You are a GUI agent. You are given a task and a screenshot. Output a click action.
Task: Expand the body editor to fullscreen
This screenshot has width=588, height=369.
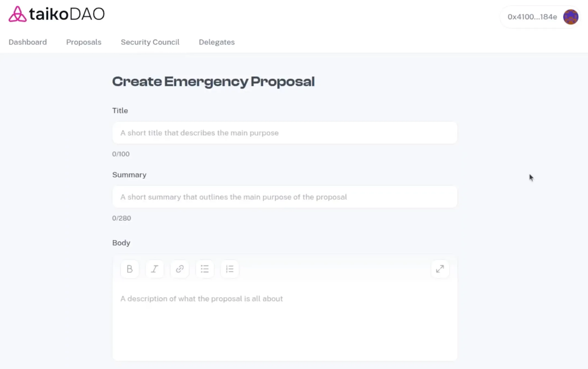[x=440, y=269]
